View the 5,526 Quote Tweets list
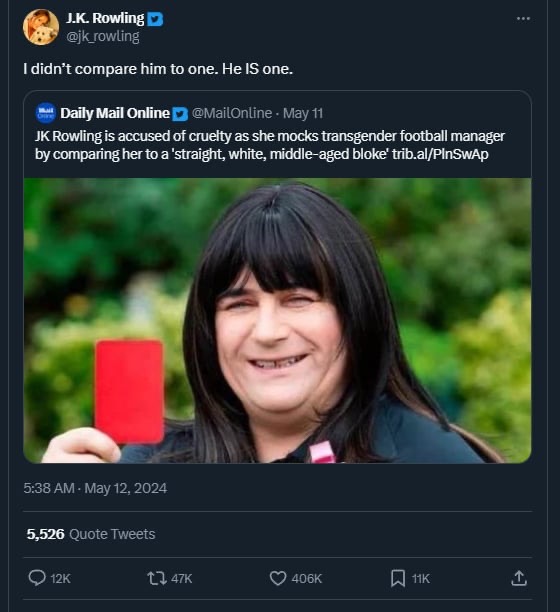This screenshot has width=560, height=612. pos(91,534)
